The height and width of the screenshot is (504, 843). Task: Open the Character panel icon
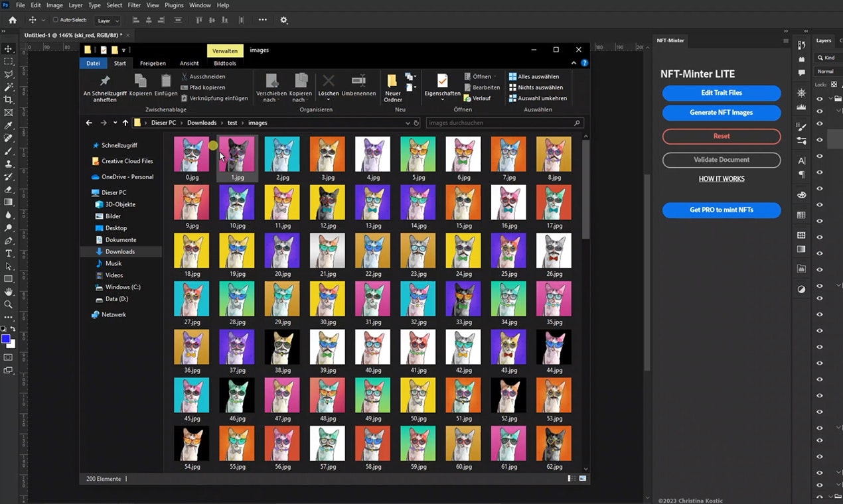pos(801,160)
